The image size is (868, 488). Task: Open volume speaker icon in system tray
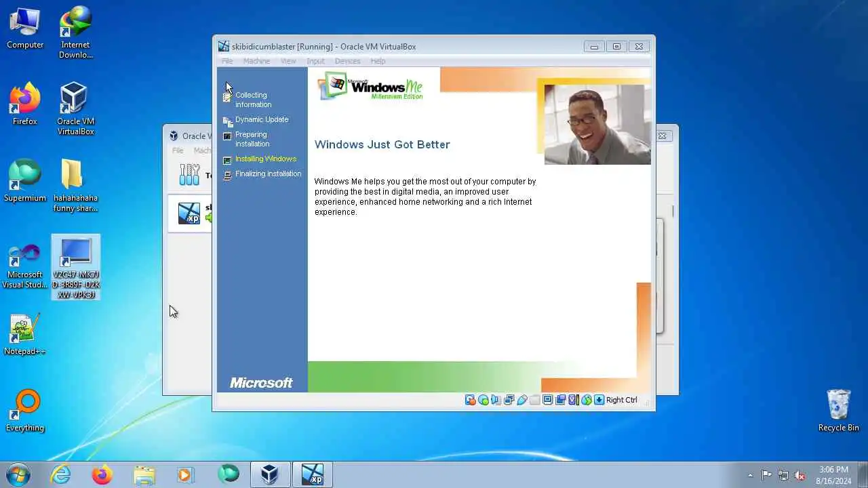tap(800, 475)
